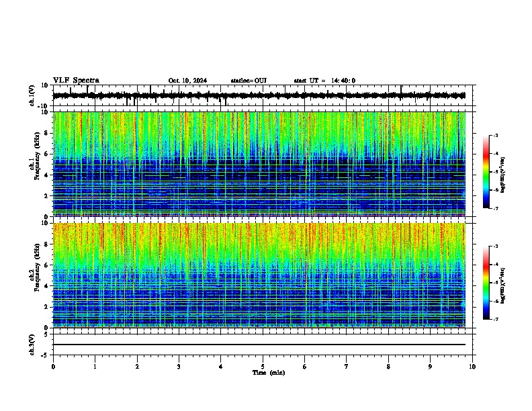Click tick label "3" on the Time axis
The height and width of the screenshot is (411, 532).
point(179,367)
